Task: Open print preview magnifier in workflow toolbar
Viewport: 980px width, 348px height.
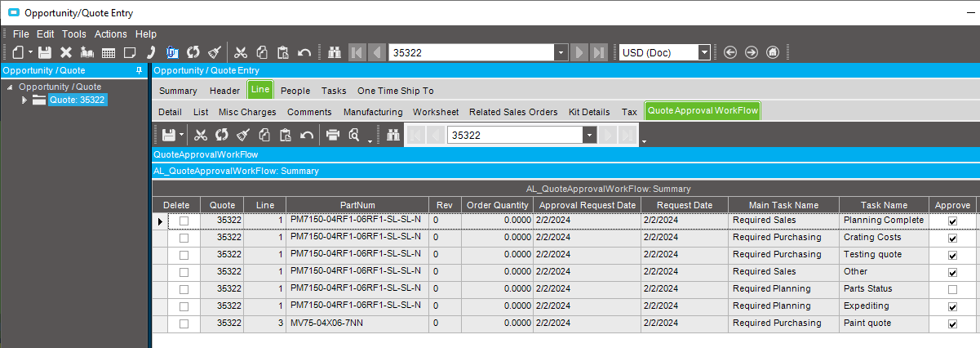Action: coord(354,135)
